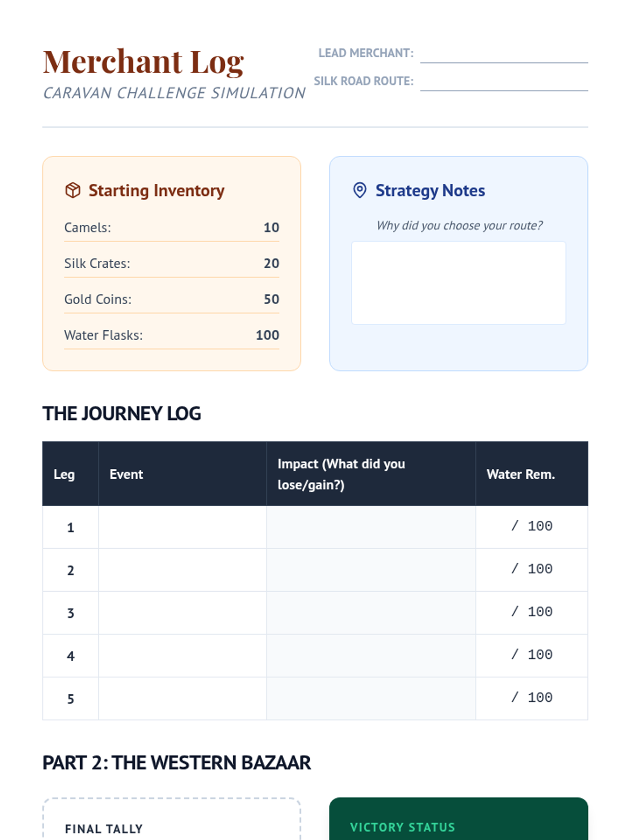The width and height of the screenshot is (630, 840).
Task: Click the Silk Road Route line
Action: [503, 82]
